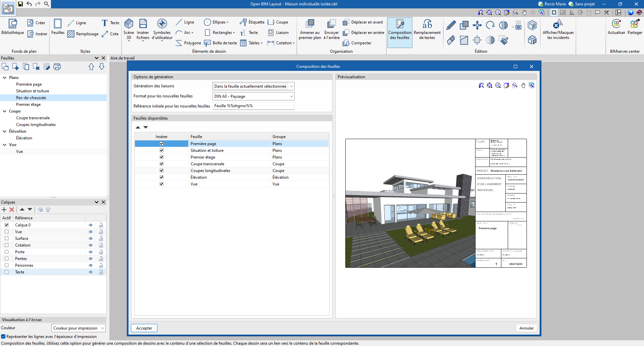Click the Actualiser BIMserver icon
Viewport: 644px width, 346px height.
pos(616,24)
